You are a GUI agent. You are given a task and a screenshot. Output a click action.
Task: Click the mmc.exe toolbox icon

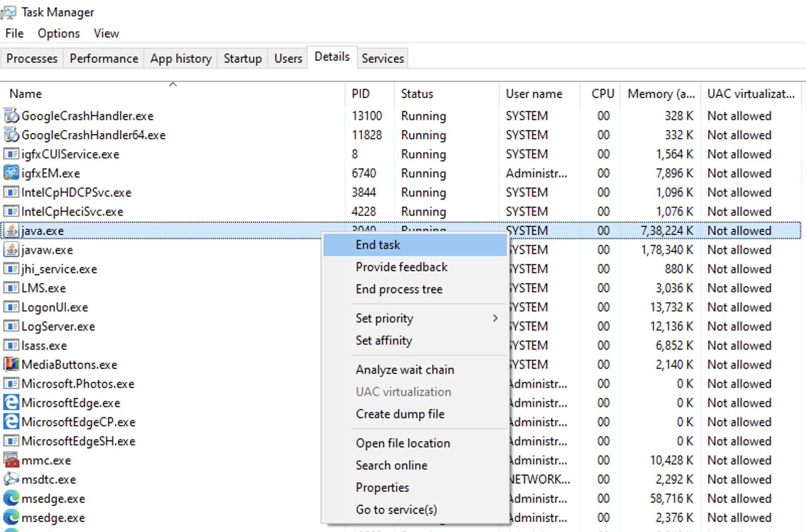[11, 460]
